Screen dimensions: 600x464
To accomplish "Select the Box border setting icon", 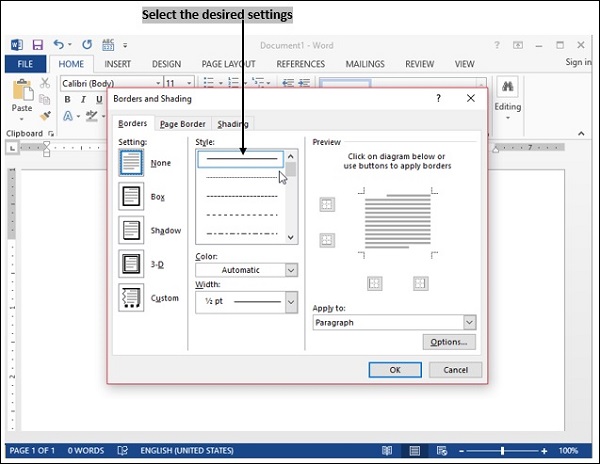I will point(131,197).
